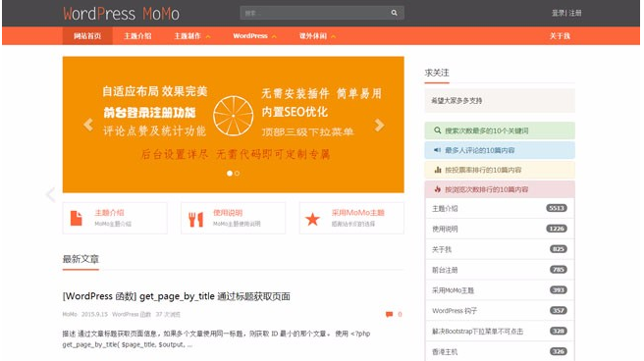The image size is (644, 361).
Task: Click the fork-knife icon beside 使用说明
Action: point(196,219)
